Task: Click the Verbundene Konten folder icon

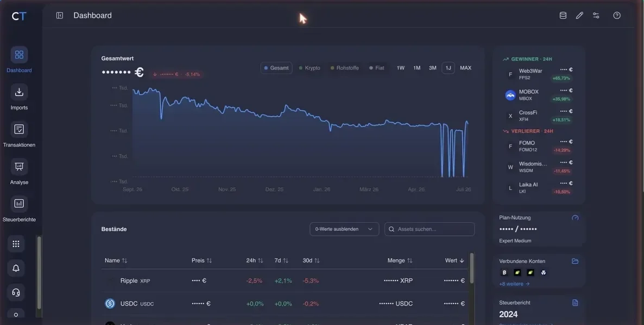Action: tap(575, 261)
